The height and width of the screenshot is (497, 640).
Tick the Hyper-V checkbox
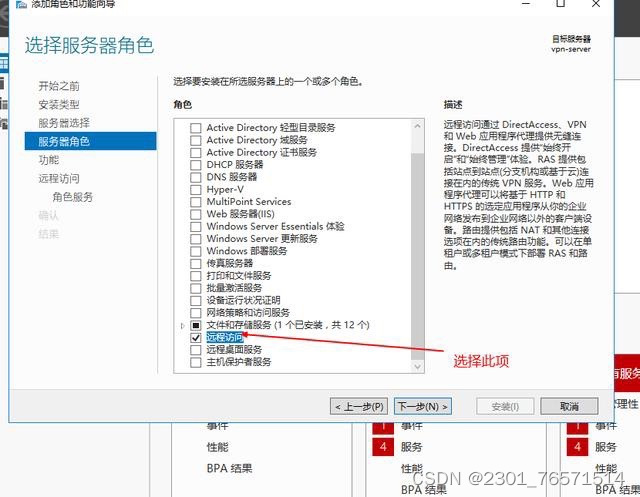coord(196,190)
